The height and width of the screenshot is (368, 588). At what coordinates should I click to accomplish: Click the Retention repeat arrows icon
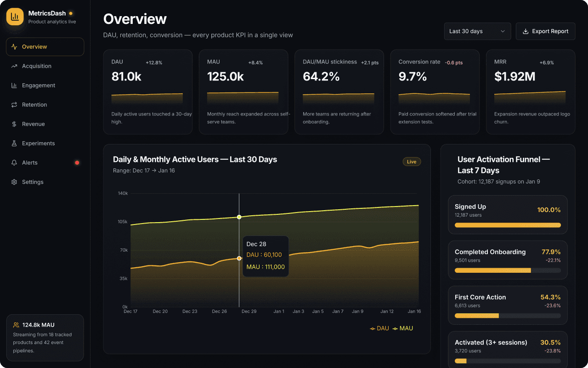point(14,105)
